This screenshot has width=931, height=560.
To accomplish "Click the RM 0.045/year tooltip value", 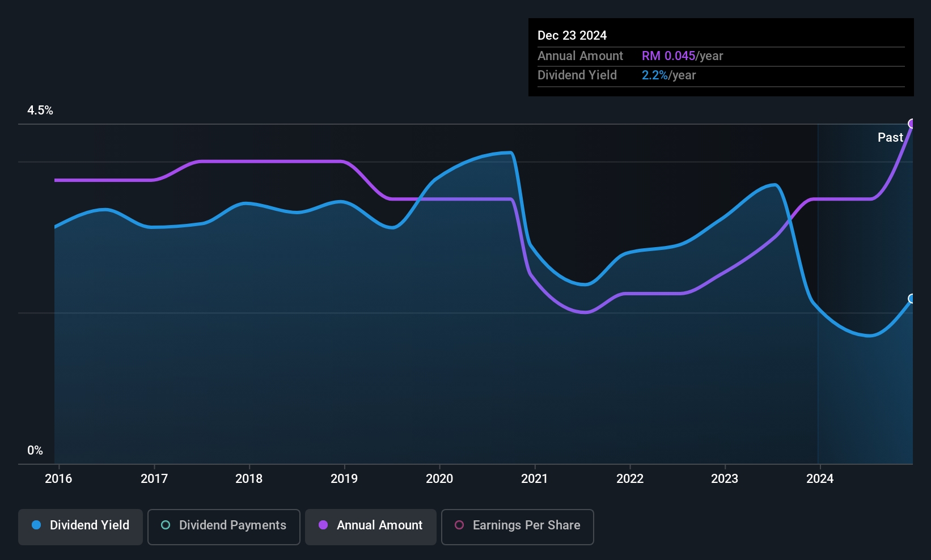I will point(682,56).
